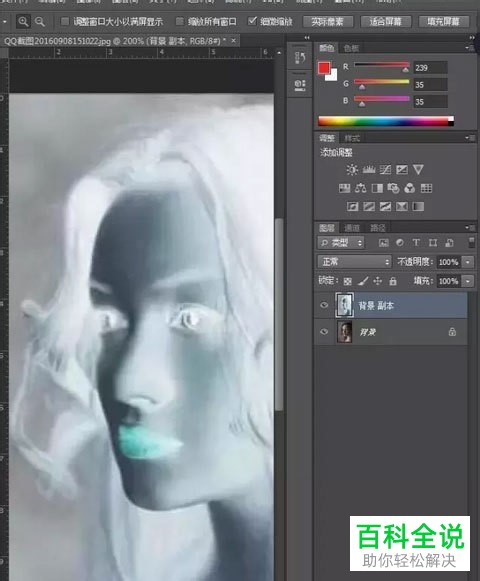Add a Vibrance adjustment layer
Image resolution: width=480 pixels, height=581 pixels.
coord(418,170)
